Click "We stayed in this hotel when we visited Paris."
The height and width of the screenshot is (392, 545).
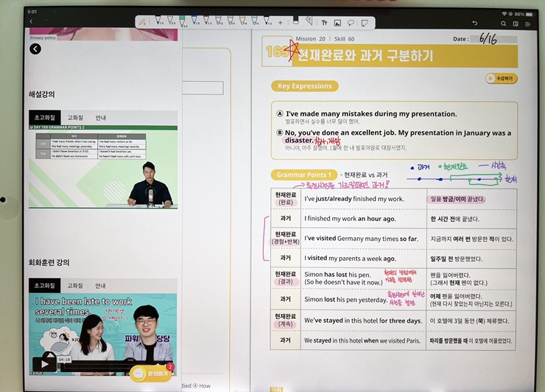tap(362, 340)
